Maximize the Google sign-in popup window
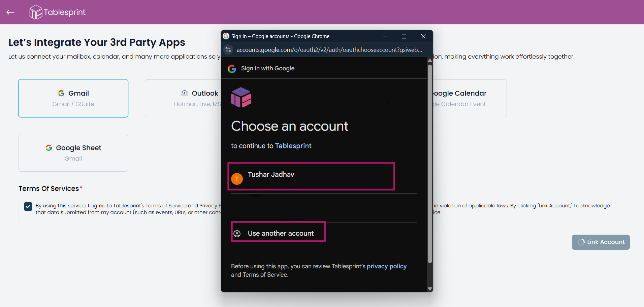644x307 pixels. tap(404, 36)
